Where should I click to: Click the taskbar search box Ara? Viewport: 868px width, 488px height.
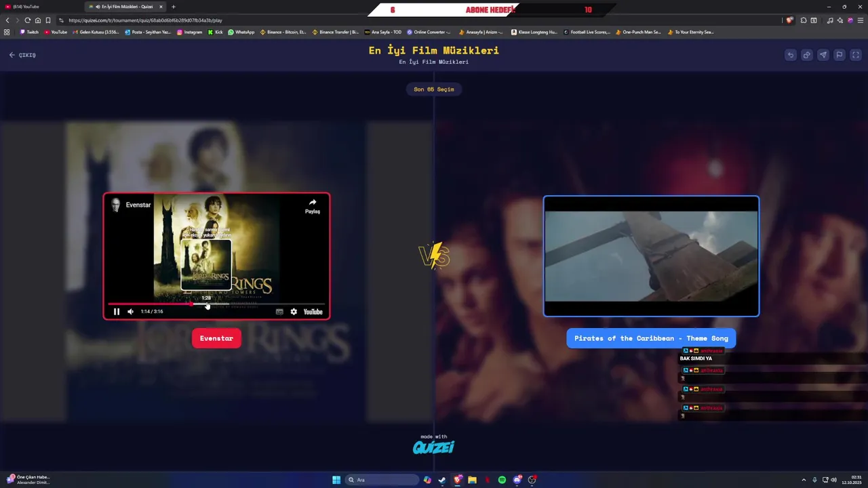point(382,480)
